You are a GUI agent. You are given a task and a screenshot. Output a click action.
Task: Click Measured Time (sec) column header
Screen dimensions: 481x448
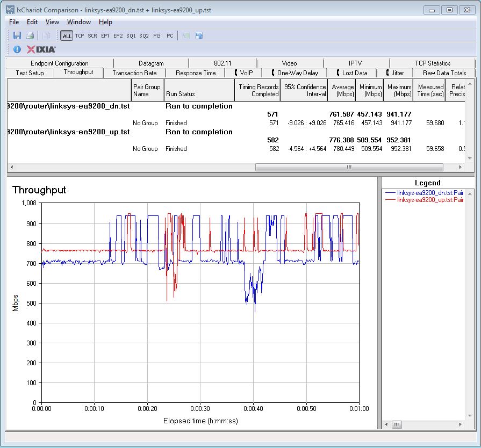coord(429,90)
